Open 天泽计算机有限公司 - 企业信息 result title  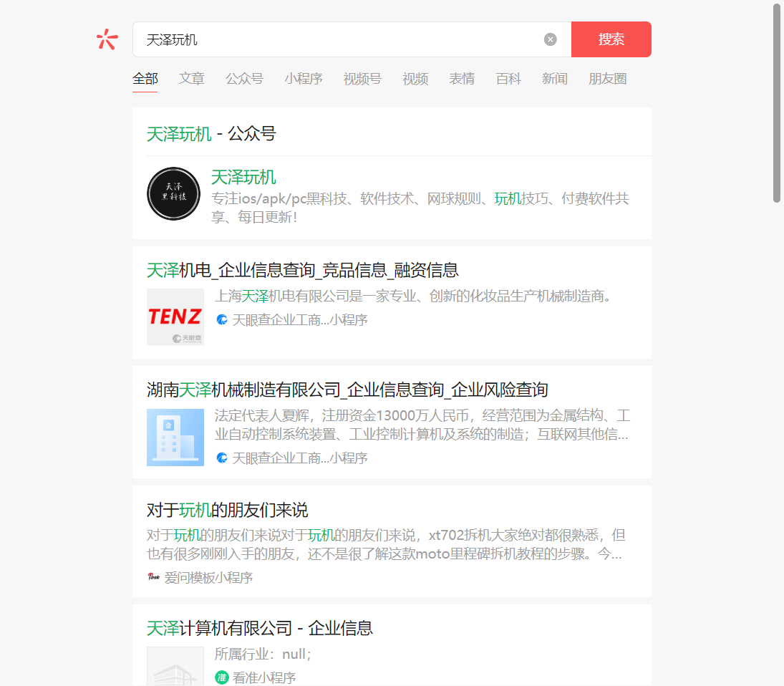pos(259,628)
